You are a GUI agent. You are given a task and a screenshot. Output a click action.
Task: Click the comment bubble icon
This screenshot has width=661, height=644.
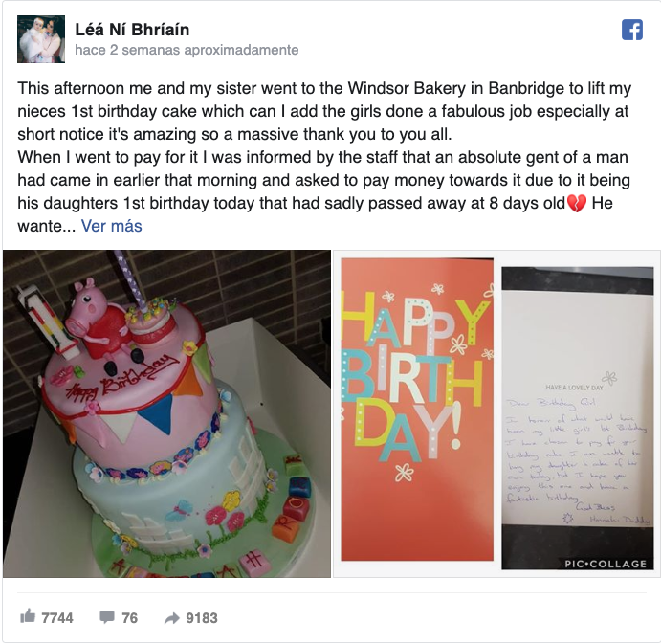107,617
